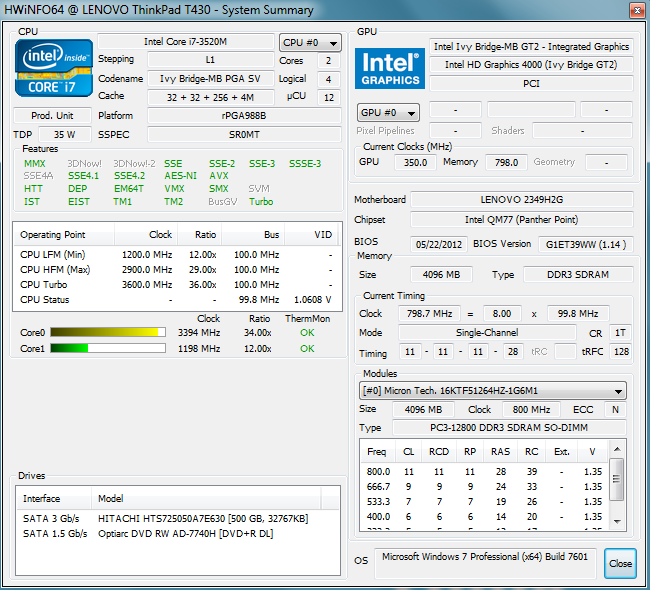Click the Close button
Image resolution: width=650 pixels, height=590 pixels.
620,563
